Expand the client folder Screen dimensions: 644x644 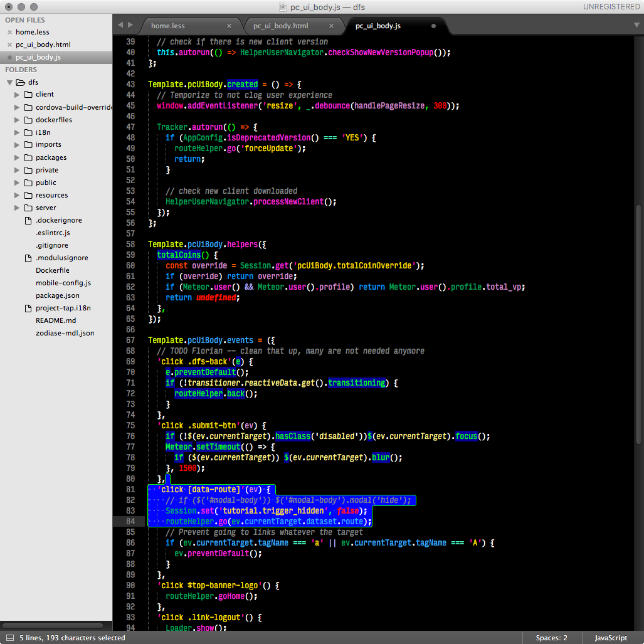coord(18,95)
